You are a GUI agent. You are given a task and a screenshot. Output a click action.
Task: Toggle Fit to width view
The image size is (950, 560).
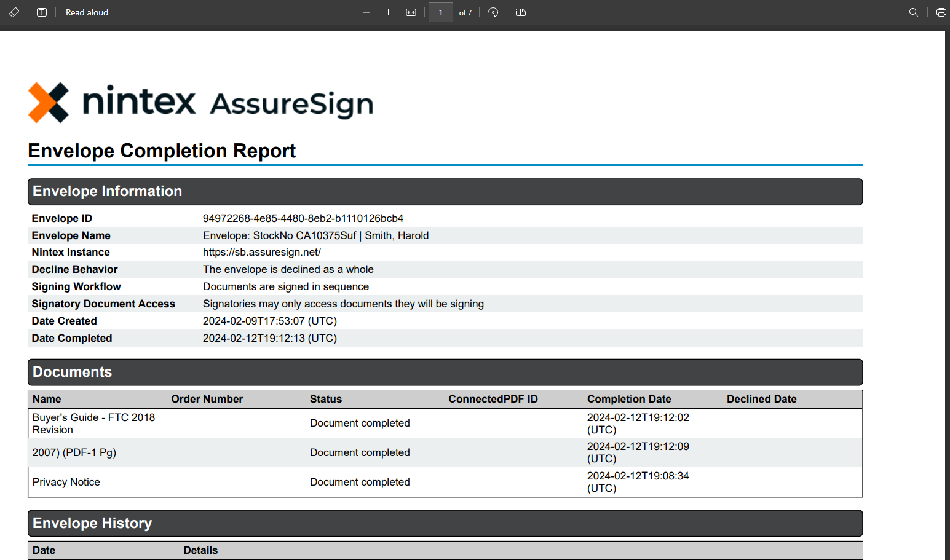[411, 12]
